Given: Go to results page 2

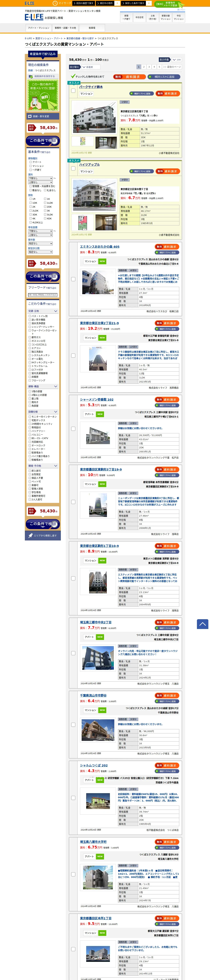Looking at the screenshot, I should [x=144, y=67].
